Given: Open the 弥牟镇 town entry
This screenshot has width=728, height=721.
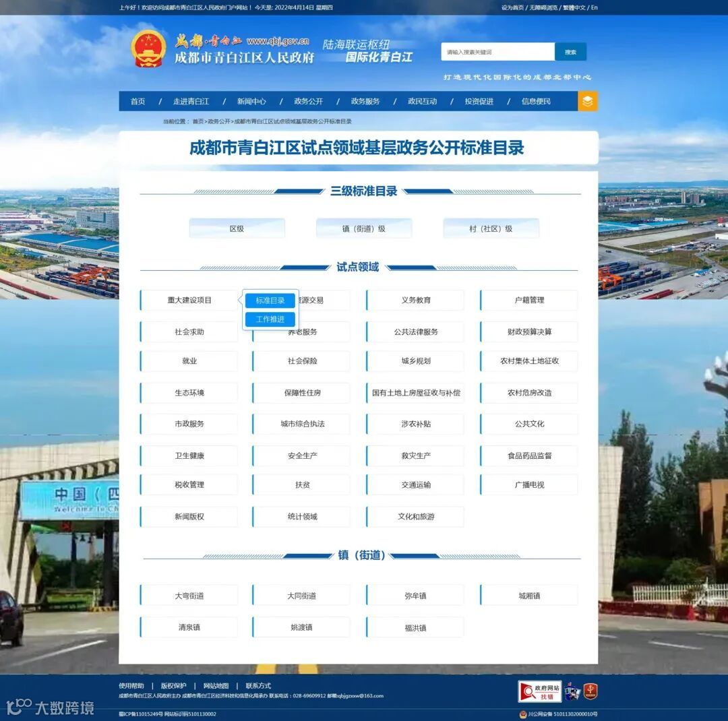Looking at the screenshot, I should pos(415,596).
